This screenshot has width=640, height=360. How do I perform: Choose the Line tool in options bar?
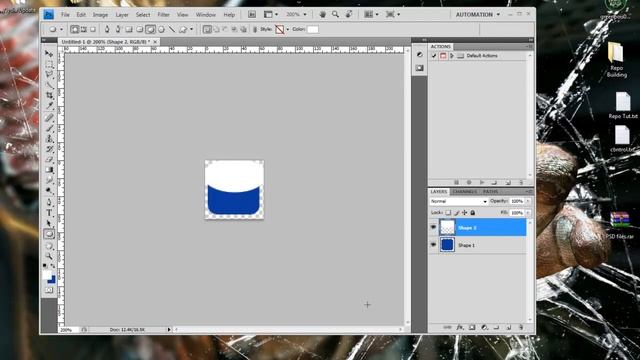click(x=172, y=29)
